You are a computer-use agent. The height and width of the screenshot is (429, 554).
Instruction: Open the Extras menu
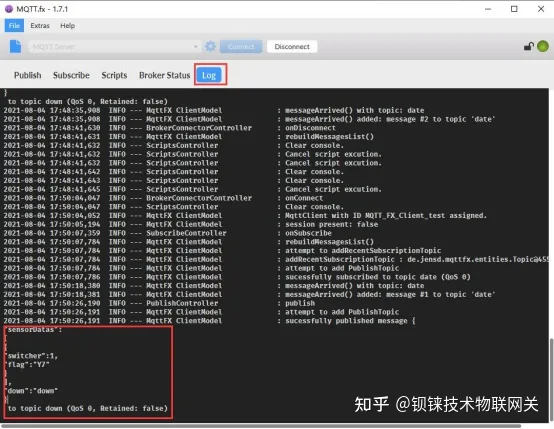(40, 25)
